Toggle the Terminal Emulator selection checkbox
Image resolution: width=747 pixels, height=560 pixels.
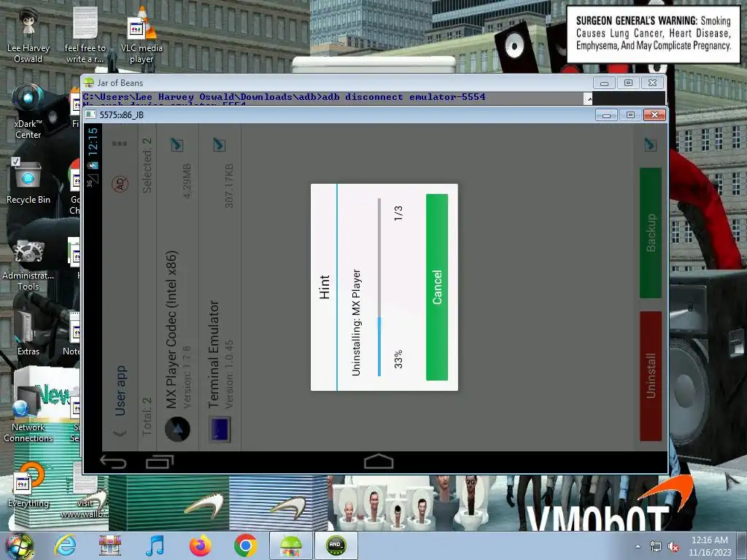[x=219, y=144]
